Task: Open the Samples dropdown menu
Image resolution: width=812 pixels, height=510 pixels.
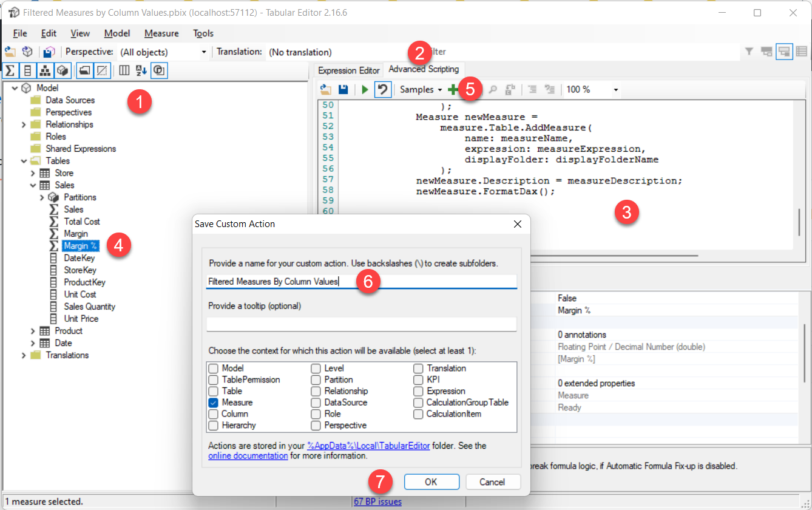Action: coord(421,90)
